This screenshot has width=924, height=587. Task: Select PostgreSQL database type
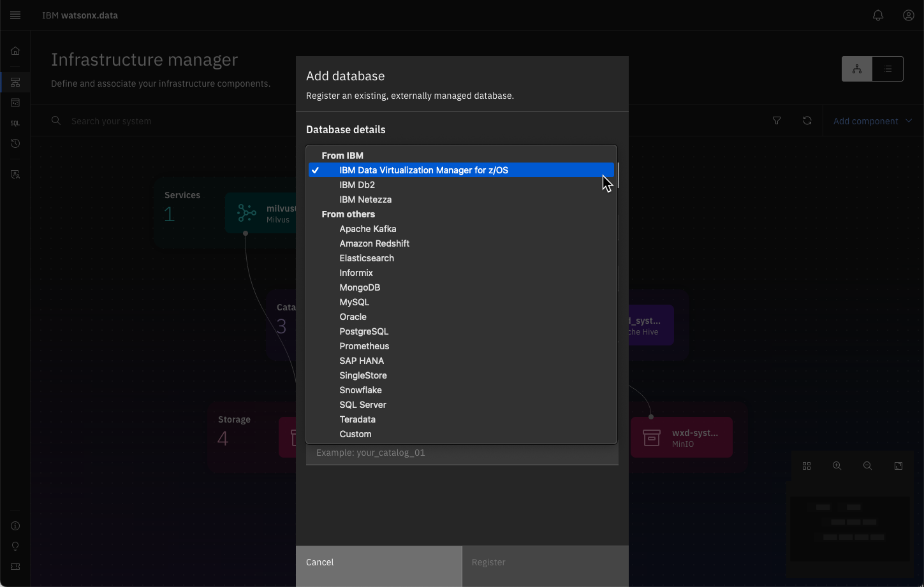(461, 331)
